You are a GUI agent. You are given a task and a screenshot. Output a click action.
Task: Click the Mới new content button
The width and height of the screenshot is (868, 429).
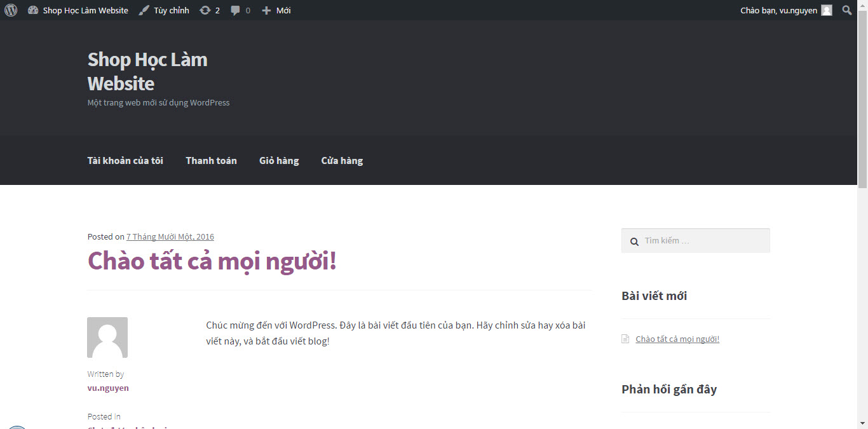tap(276, 10)
